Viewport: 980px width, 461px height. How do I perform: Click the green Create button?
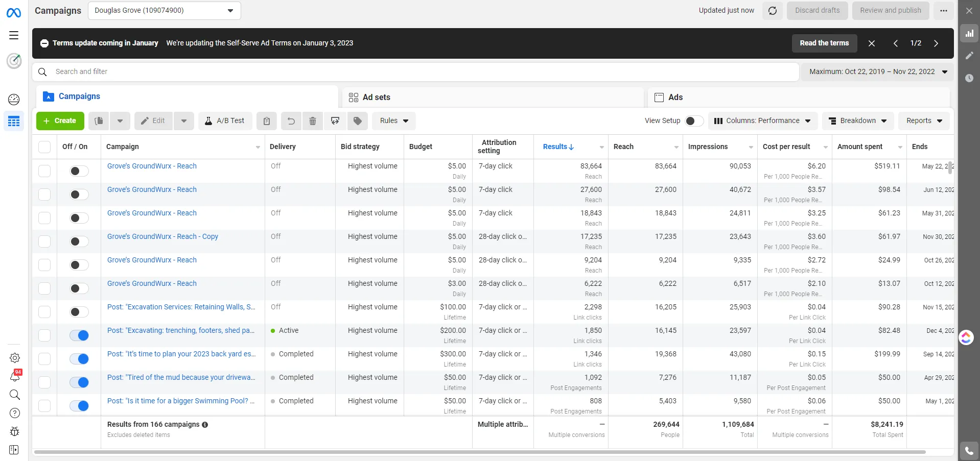(x=60, y=121)
